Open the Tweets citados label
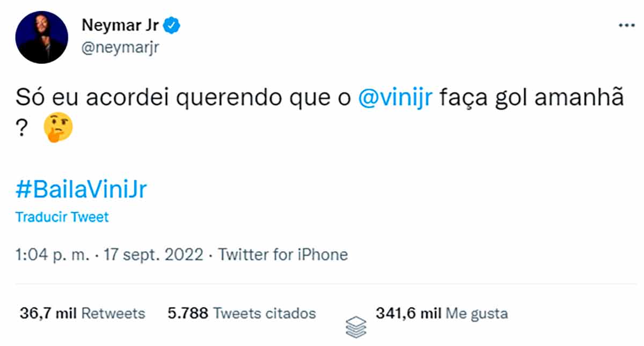 (265, 313)
